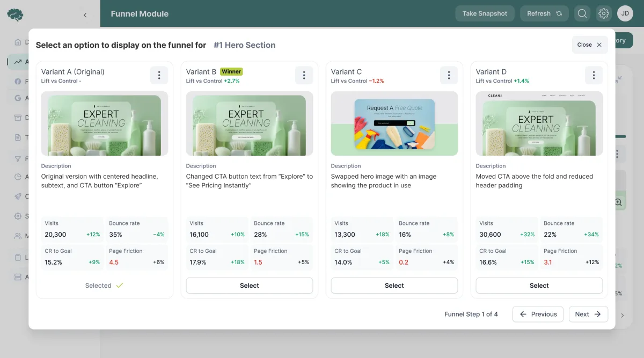644x358 pixels.
Task: Open the three-dot menu behind dialog edge
Action: [618, 155]
